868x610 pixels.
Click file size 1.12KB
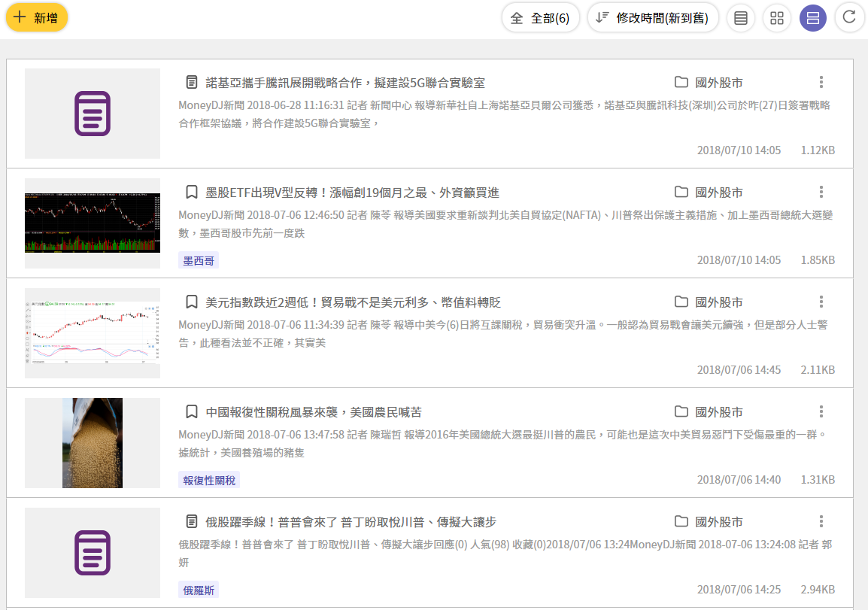818,150
